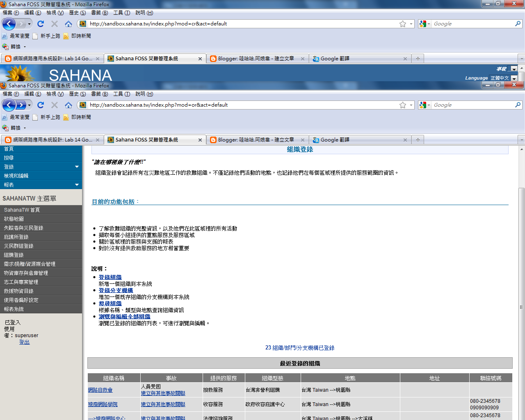Open 工具 menu in back window
This screenshot has height=420, width=525.
(x=121, y=13)
